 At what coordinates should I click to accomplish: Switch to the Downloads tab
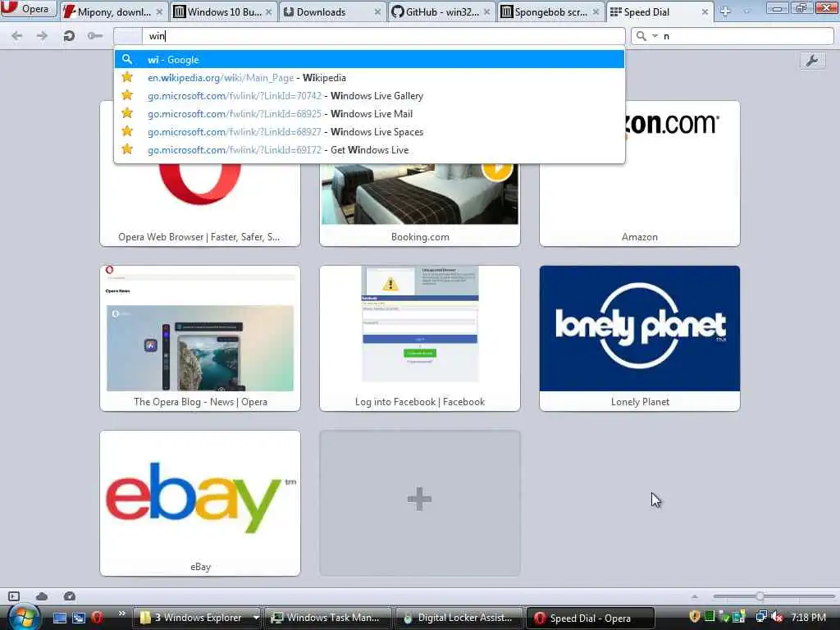tap(332, 11)
